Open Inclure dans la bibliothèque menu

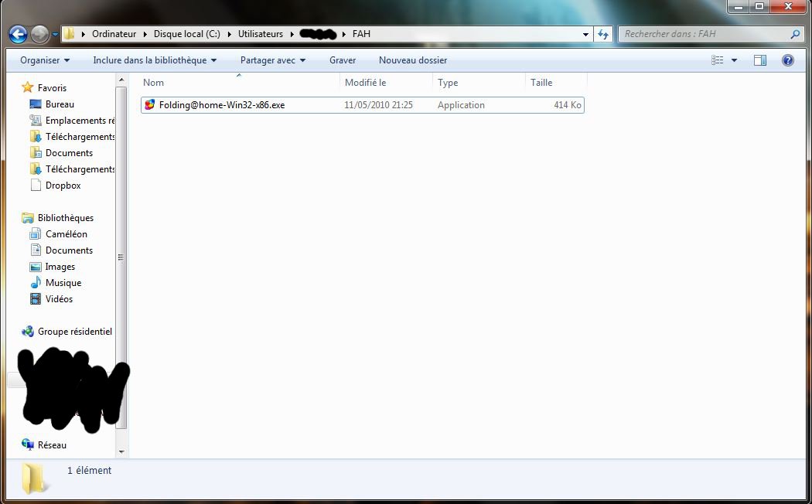click(x=155, y=60)
